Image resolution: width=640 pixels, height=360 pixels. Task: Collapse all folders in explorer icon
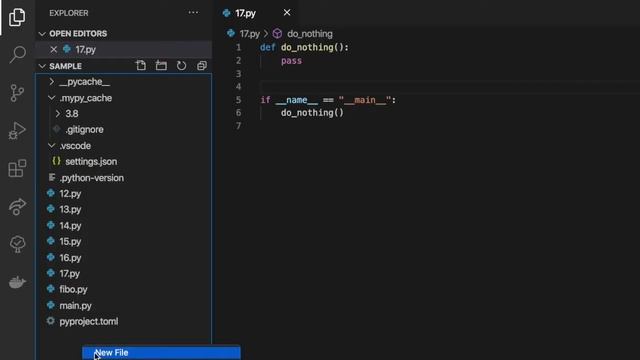click(202, 66)
